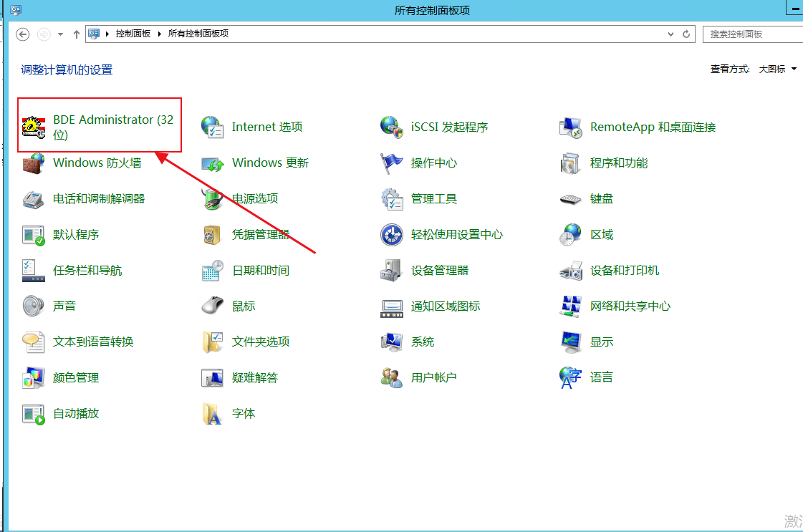Click the 电源选项 text link

pos(255,198)
